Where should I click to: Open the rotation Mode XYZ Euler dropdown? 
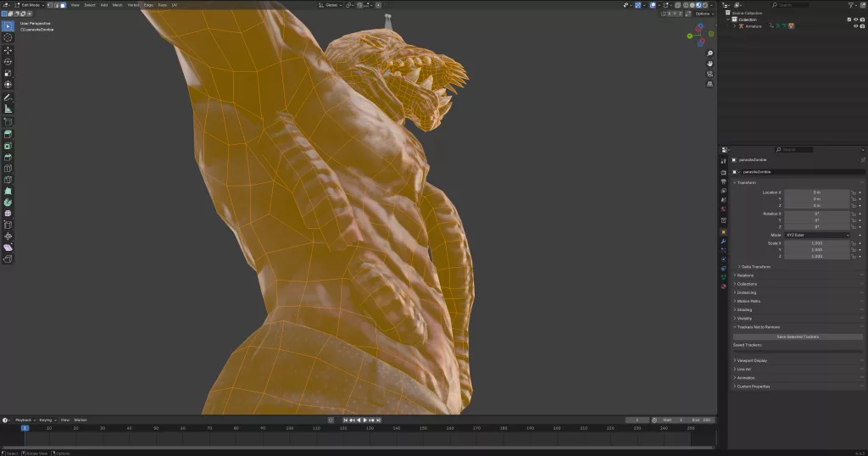click(x=816, y=235)
